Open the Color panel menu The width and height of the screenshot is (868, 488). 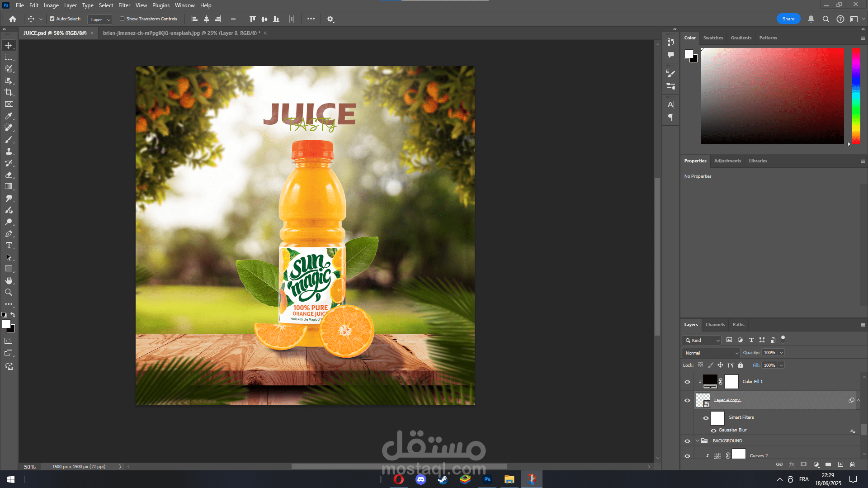pyautogui.click(x=863, y=38)
